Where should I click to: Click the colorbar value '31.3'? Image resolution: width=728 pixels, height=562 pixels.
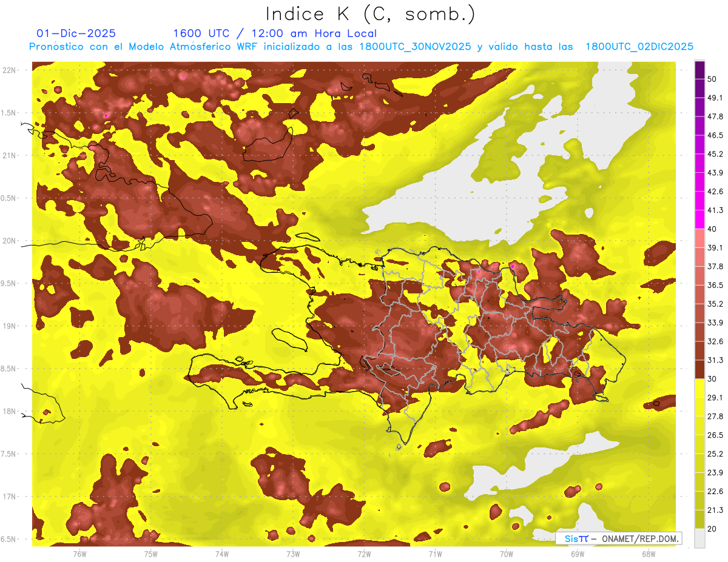tap(715, 360)
